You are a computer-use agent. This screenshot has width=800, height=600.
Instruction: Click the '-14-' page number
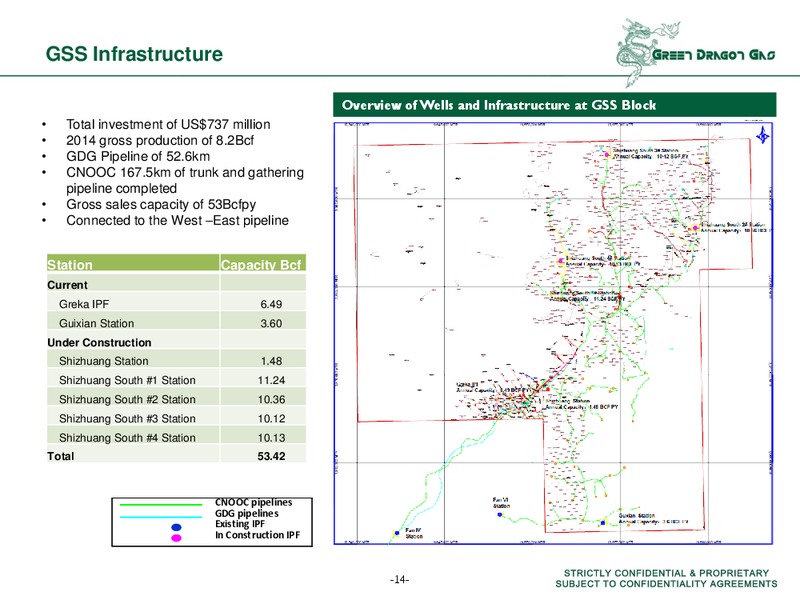(399, 580)
